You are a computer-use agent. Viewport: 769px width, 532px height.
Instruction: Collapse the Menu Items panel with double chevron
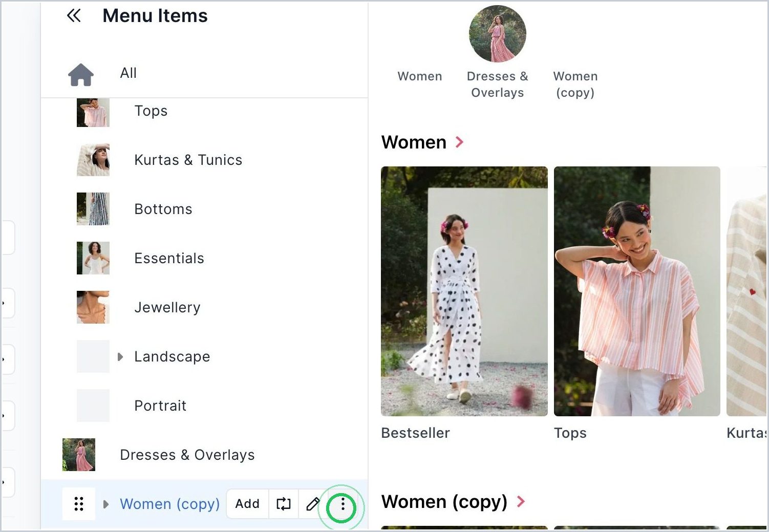[x=74, y=16]
